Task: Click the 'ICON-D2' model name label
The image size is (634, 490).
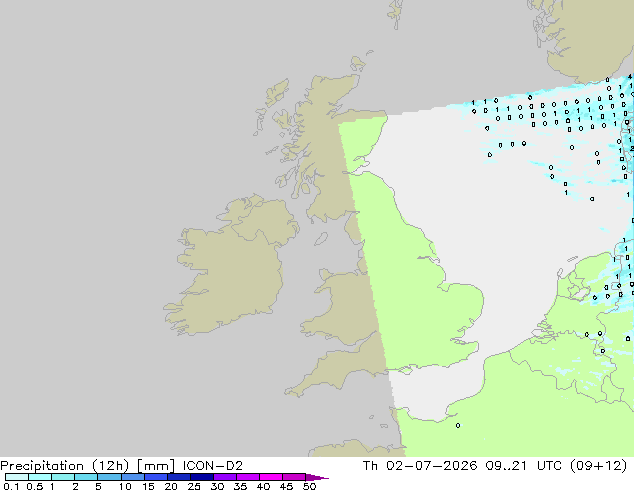Action: 213,466
